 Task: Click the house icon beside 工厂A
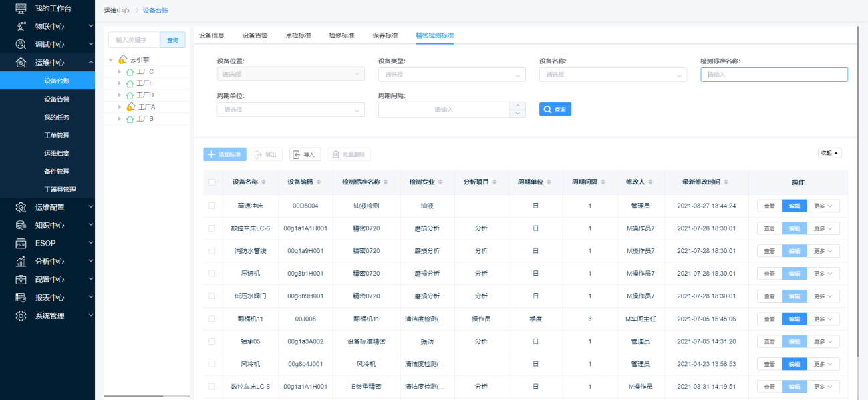[130, 107]
